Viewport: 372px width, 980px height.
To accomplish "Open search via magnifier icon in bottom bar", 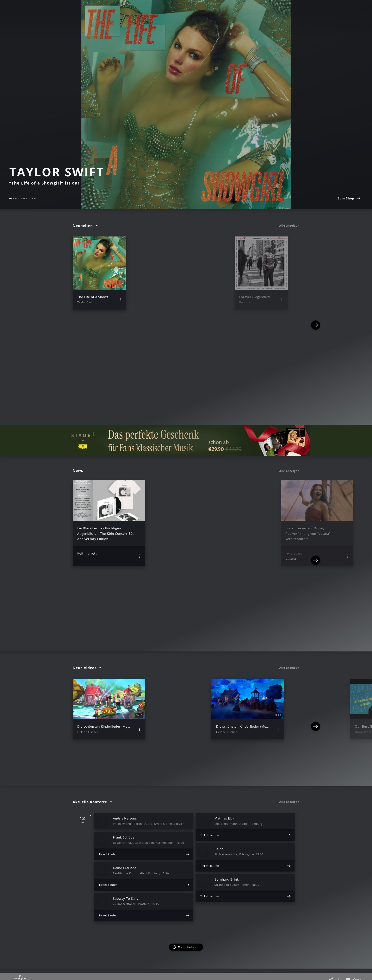I will click(x=339, y=979).
